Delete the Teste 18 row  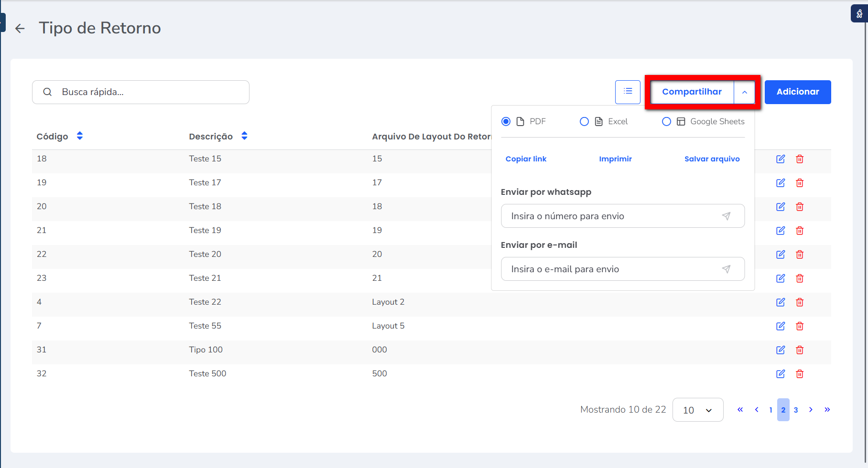[800, 207]
